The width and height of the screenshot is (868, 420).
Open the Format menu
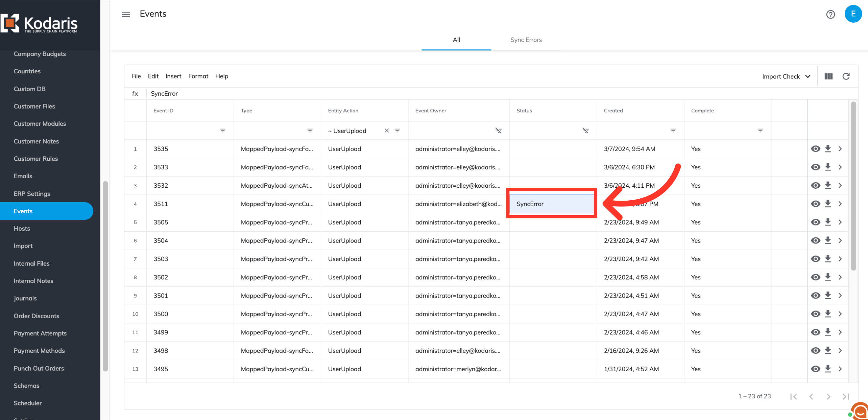[198, 76]
